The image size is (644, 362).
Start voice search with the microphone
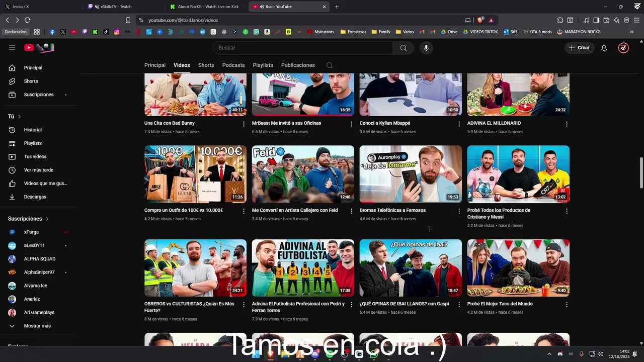click(x=426, y=48)
